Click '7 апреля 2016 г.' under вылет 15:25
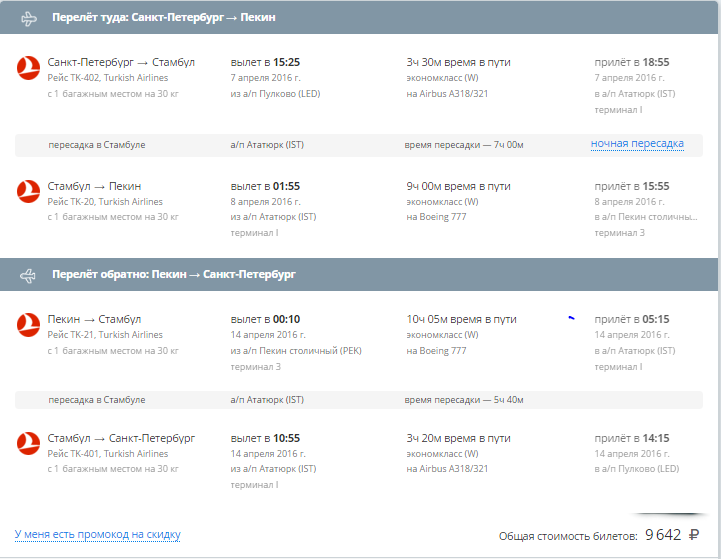This screenshot has height=559, width=721. click(x=265, y=78)
